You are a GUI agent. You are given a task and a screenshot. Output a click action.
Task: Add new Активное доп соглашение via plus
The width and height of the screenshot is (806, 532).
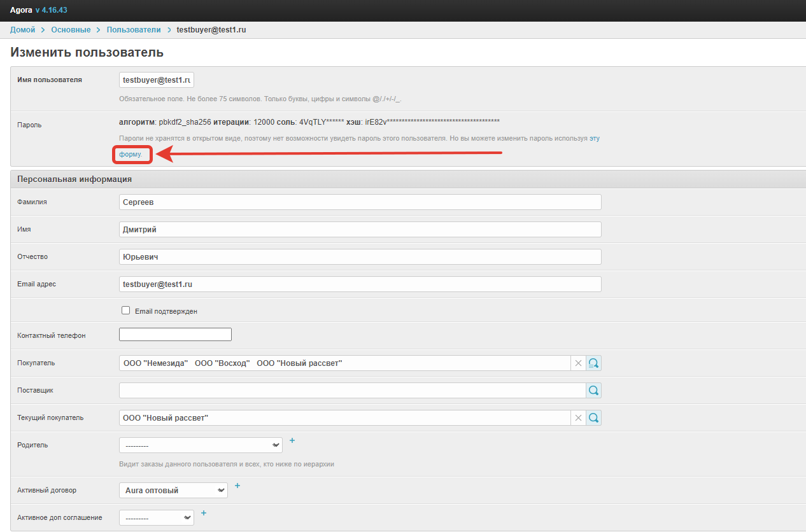tap(204, 513)
